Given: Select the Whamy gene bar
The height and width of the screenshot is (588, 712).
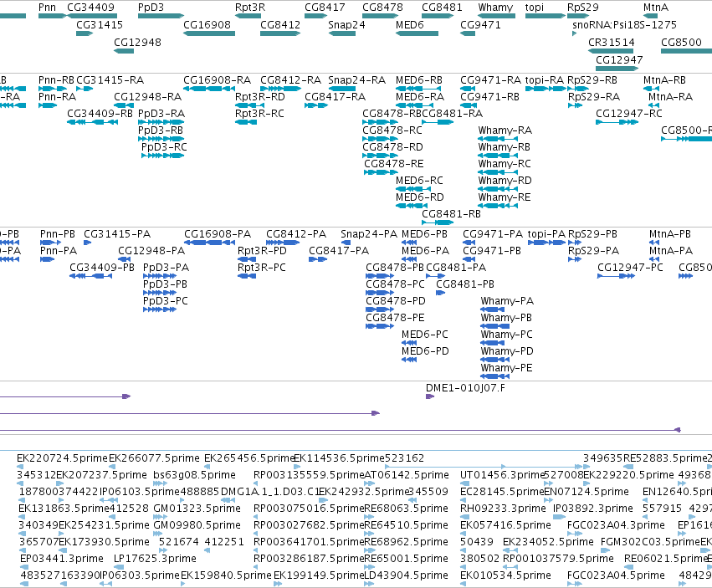Looking at the screenshot, I should click(x=497, y=16).
